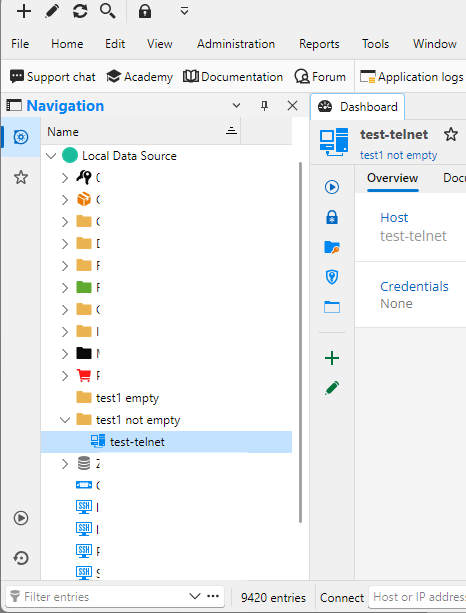Open the Window ribbon tab
This screenshot has width=466, height=613.
pyautogui.click(x=435, y=44)
